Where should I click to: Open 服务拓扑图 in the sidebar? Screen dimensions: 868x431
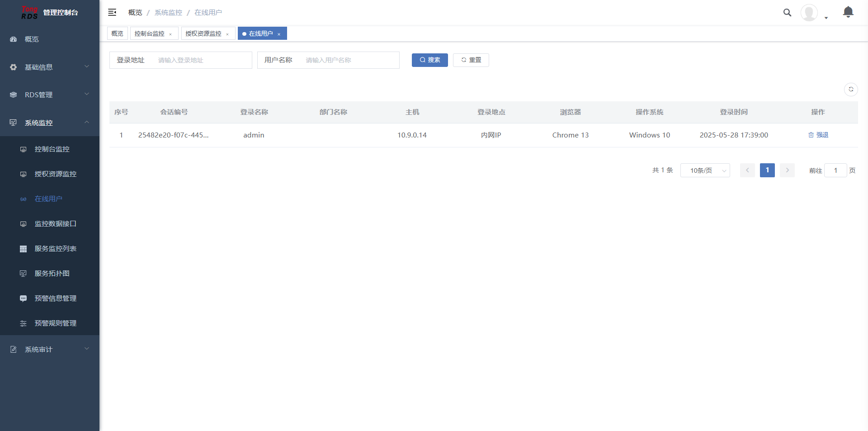[50, 274]
